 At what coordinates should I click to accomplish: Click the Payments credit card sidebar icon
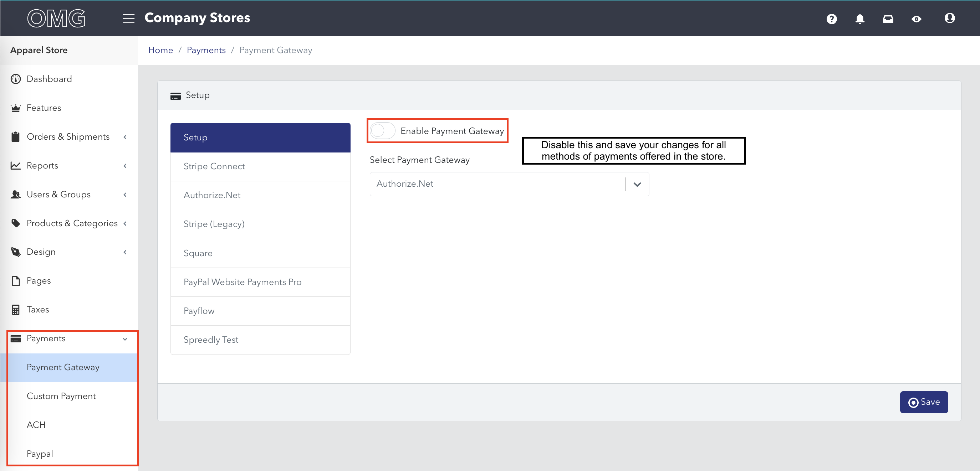tap(16, 338)
